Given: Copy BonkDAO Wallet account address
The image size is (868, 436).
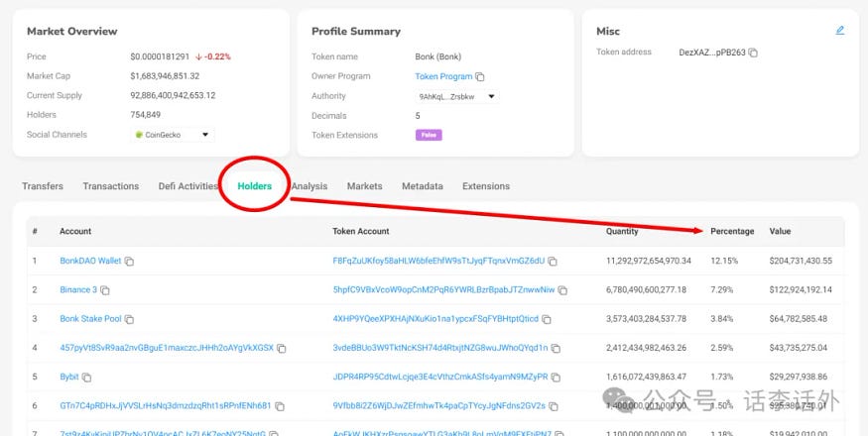Looking at the screenshot, I should click(x=130, y=262).
